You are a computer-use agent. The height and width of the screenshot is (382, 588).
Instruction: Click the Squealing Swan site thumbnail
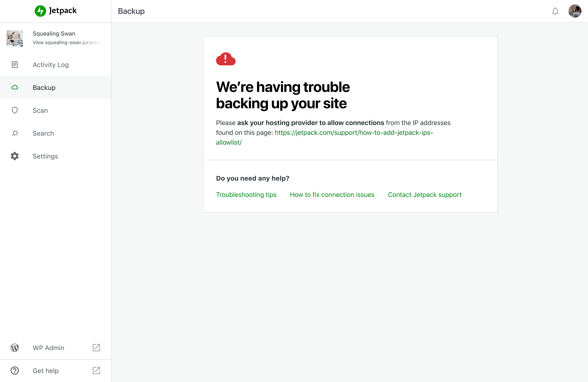tap(15, 38)
